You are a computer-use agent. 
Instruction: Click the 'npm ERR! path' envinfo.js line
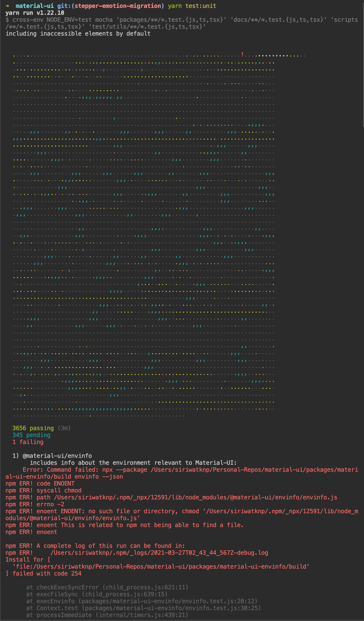point(171,497)
